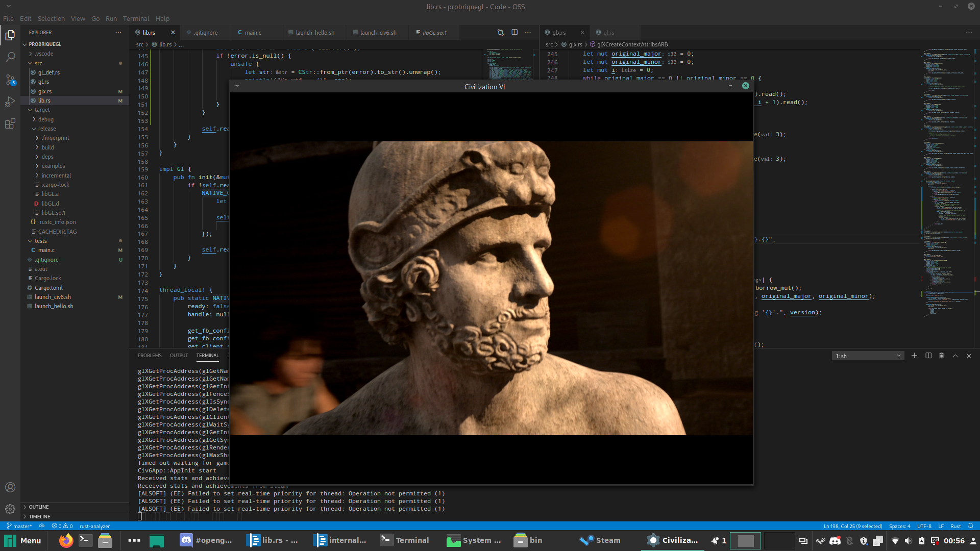Open the Search view
Viewport: 980px width, 551px height.
(x=10, y=57)
